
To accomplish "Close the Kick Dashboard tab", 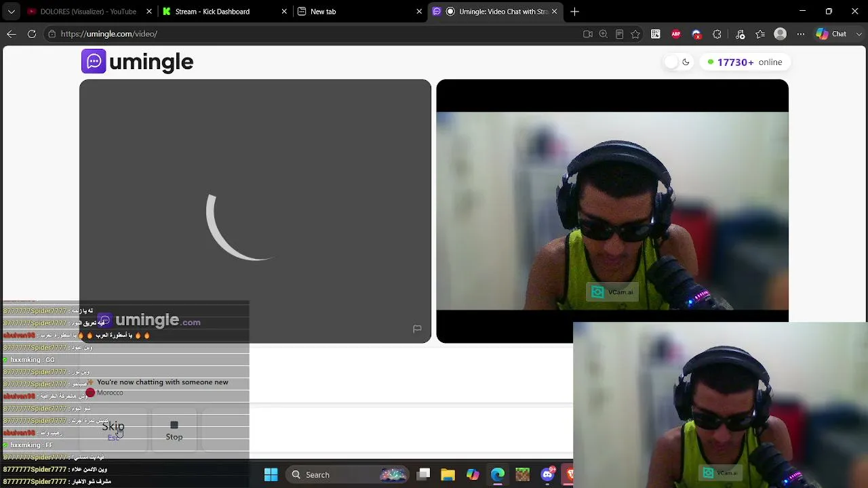I will tap(284, 12).
